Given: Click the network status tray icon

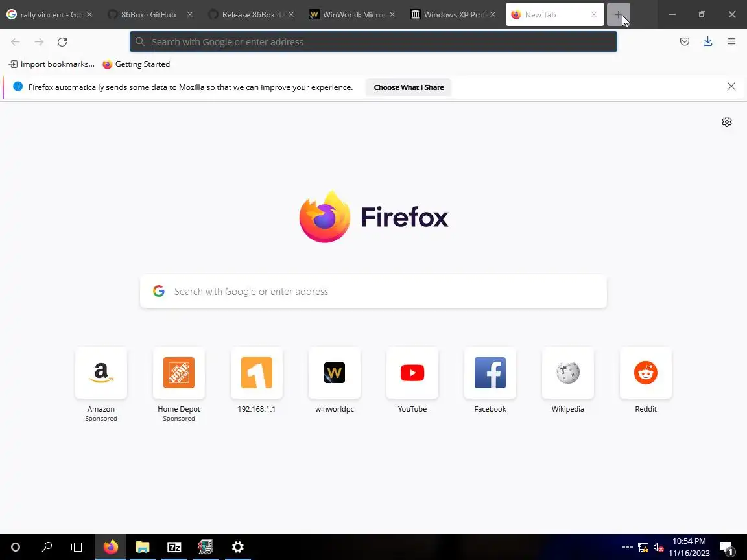Looking at the screenshot, I should pos(643,548).
